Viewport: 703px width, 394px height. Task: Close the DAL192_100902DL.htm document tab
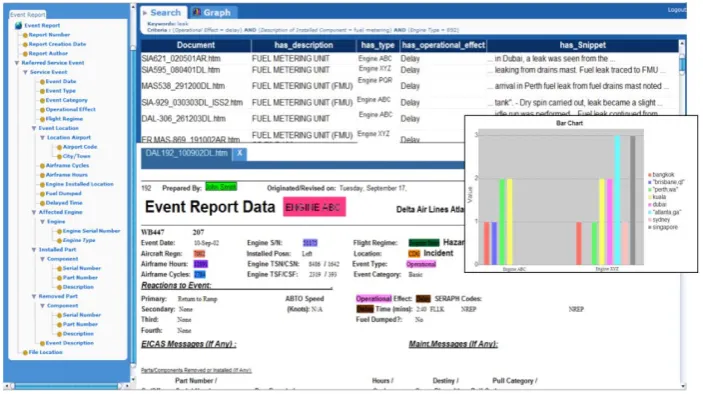click(x=240, y=153)
